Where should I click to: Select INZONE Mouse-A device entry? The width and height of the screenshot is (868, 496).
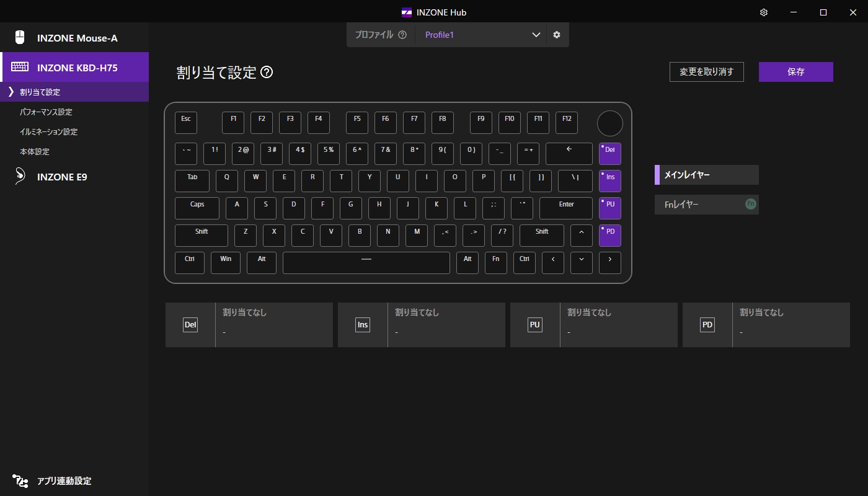[x=74, y=38]
